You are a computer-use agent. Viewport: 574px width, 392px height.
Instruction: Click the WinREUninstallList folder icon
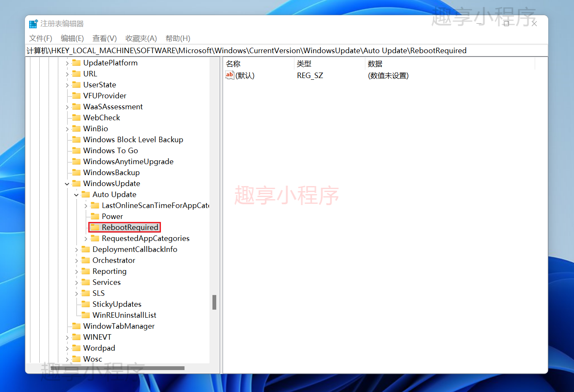(86, 315)
